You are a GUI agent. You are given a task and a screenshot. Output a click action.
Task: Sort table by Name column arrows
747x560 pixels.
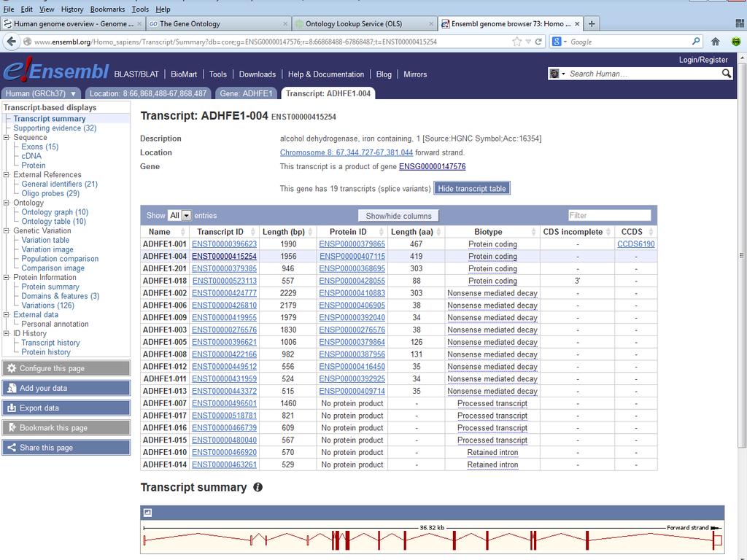point(182,232)
